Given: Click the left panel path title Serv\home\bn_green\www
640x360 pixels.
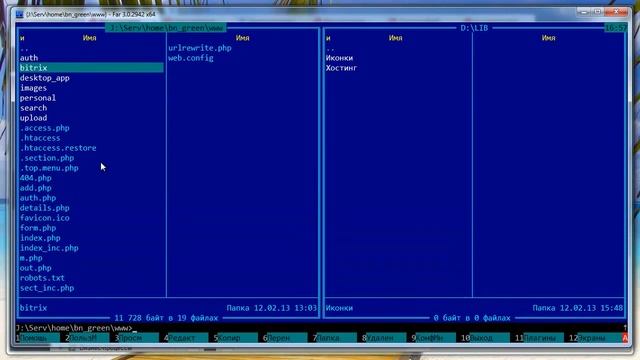Looking at the screenshot, I should (x=167, y=28).
